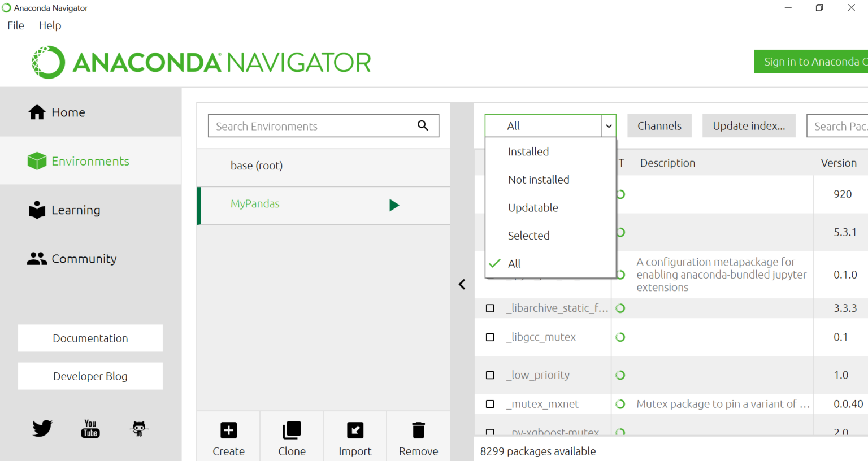868x461 pixels.
Task: Open the Channels button
Action: tap(659, 126)
